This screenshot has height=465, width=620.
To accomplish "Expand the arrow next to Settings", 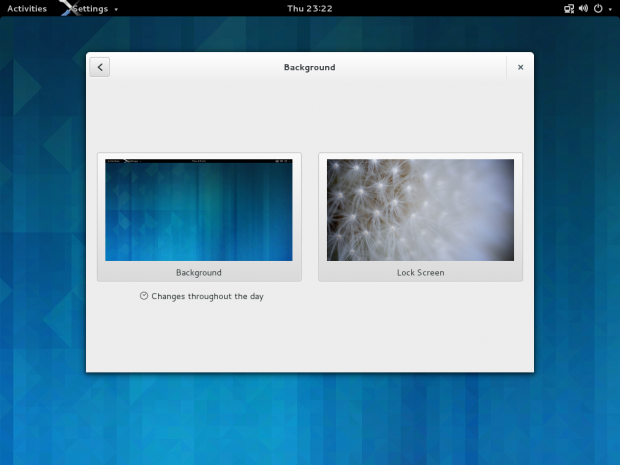I will click(x=116, y=9).
